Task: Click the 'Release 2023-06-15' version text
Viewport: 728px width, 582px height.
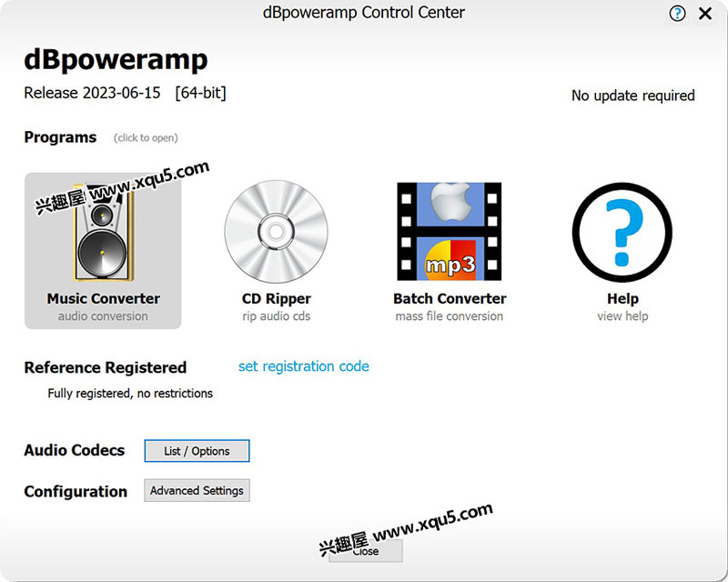Action: point(93,93)
